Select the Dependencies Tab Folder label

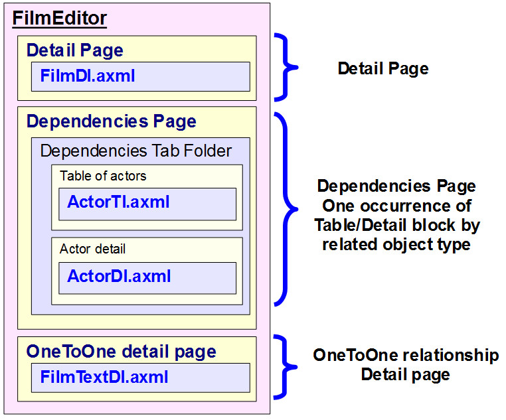tap(135, 151)
